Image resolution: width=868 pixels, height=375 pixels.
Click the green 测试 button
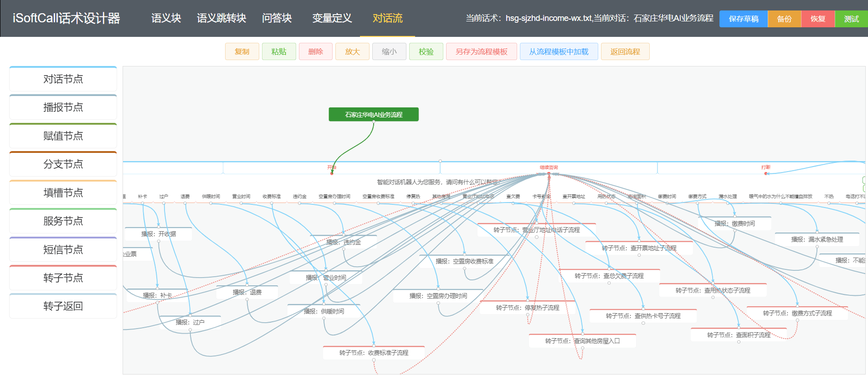[851, 19]
